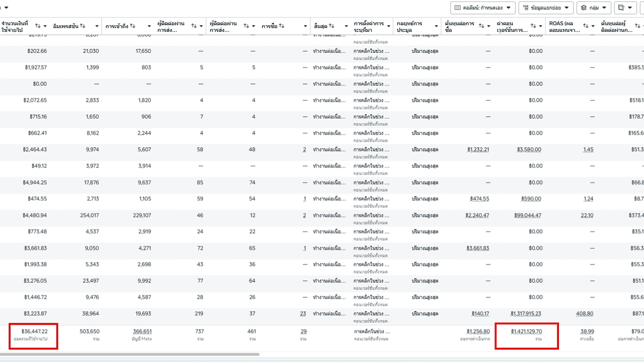Select the 254,017 impressions cell
Screen dimensions: 644x362
click(90, 216)
